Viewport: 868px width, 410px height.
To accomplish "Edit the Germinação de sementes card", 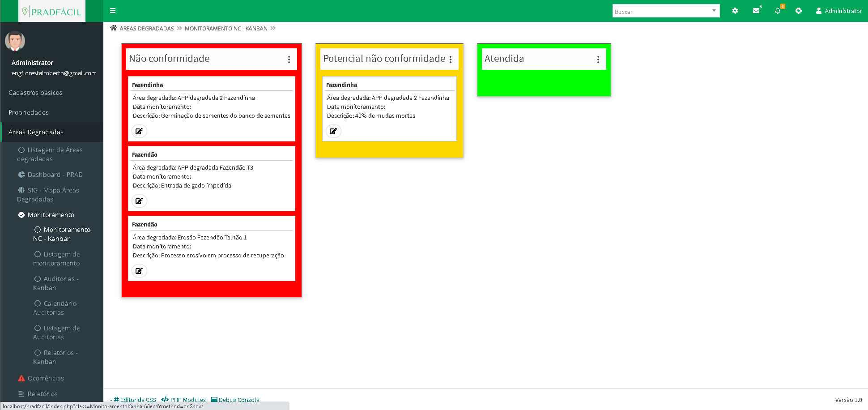I will [x=139, y=131].
